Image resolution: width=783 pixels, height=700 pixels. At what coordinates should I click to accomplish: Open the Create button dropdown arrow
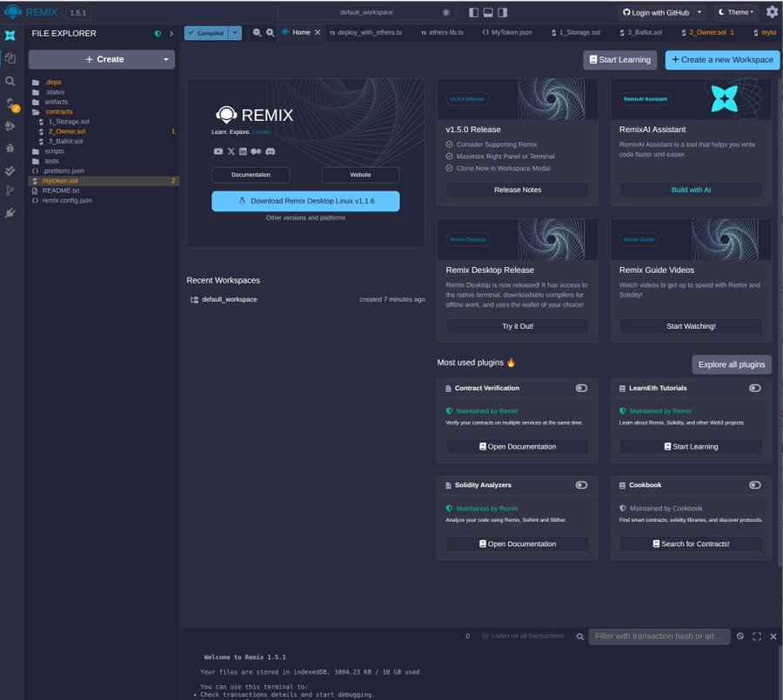(x=166, y=59)
